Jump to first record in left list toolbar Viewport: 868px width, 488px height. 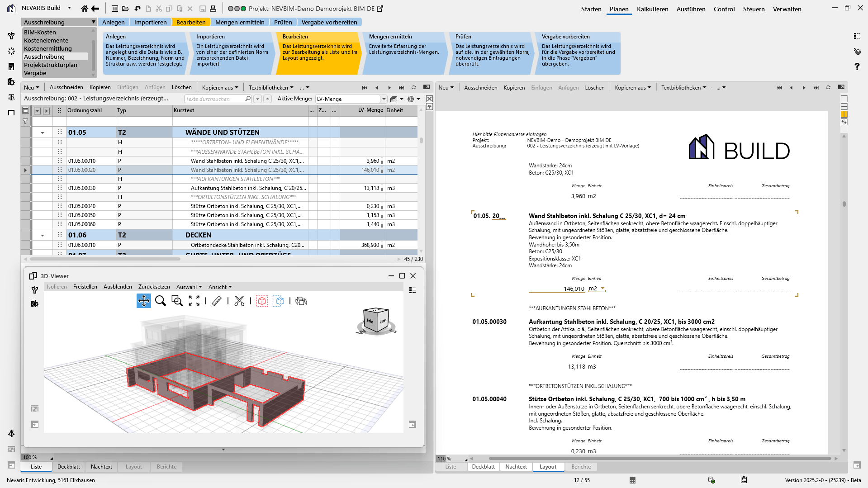[x=365, y=87]
